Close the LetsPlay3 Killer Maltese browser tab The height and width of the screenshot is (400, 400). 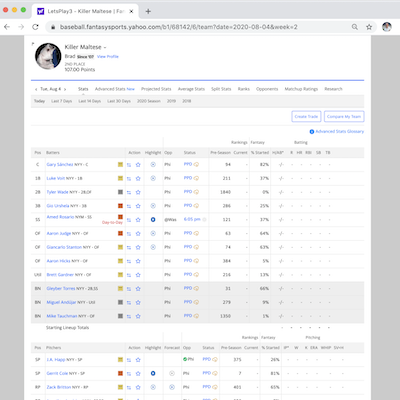click(131, 11)
